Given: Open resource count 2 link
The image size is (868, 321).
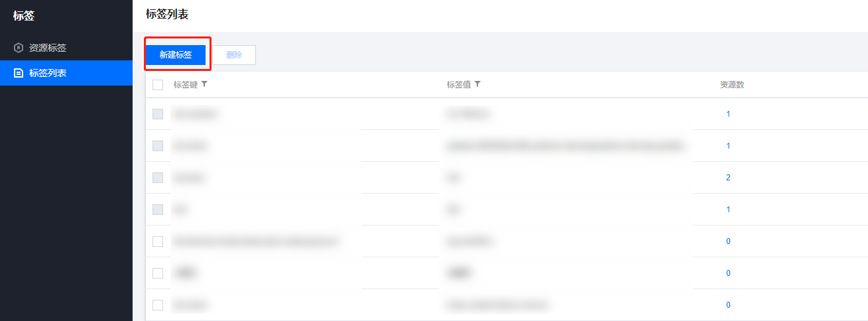Looking at the screenshot, I should coord(728,178).
